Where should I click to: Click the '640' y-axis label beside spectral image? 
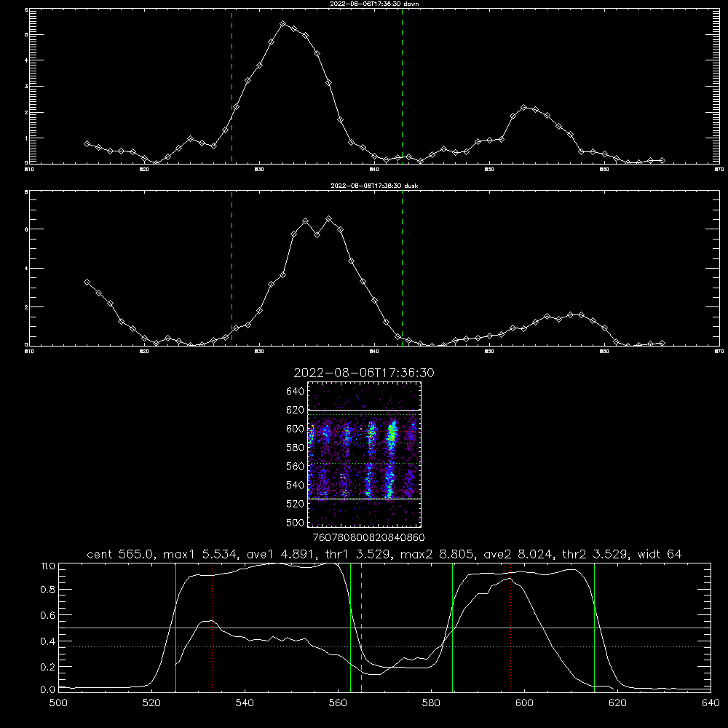tap(296, 392)
